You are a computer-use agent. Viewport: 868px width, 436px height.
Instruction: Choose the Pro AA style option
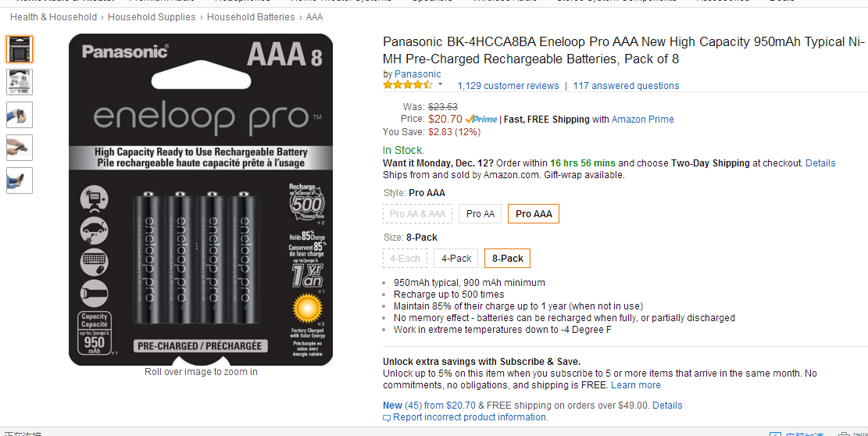click(480, 213)
